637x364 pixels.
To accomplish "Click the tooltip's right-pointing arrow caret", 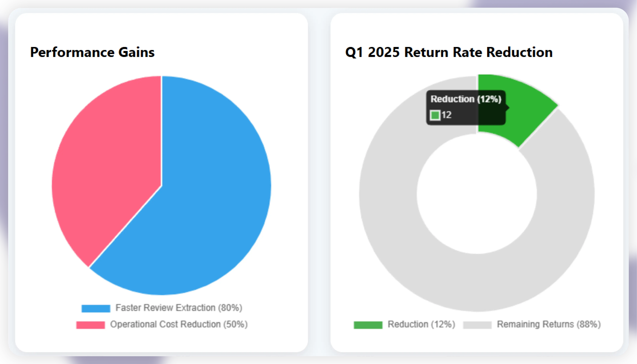I will tap(507, 108).
